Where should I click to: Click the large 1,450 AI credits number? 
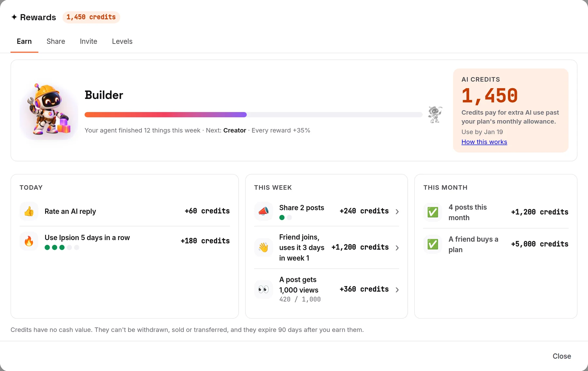[490, 96]
